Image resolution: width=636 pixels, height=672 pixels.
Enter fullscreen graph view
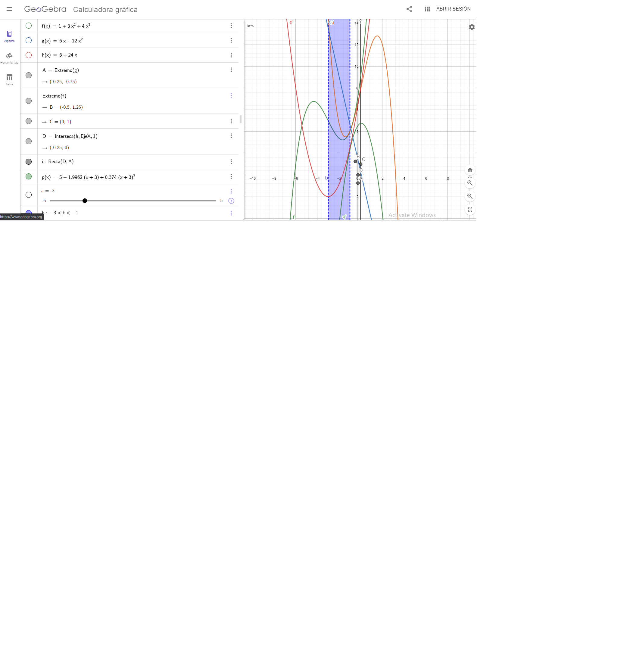point(470,210)
